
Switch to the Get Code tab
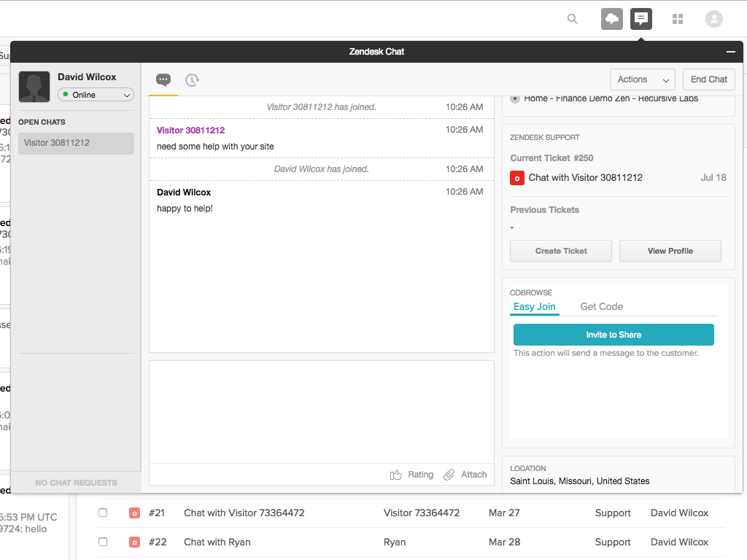click(601, 307)
